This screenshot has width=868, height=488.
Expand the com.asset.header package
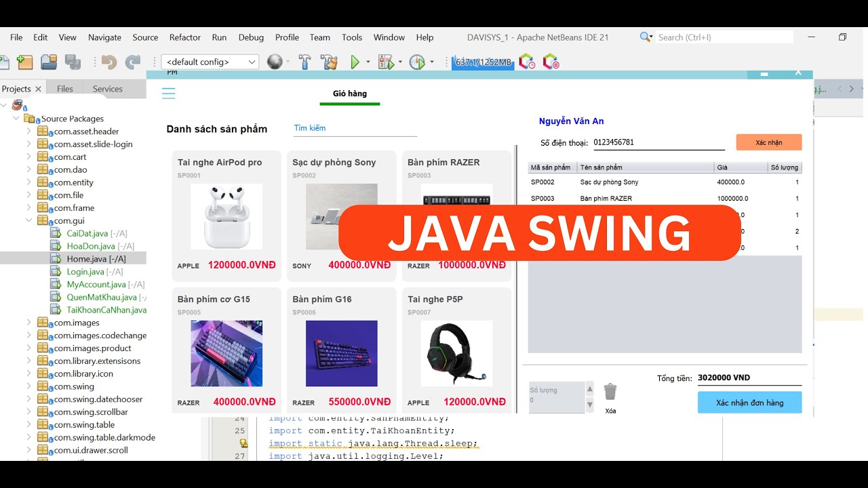(x=29, y=131)
